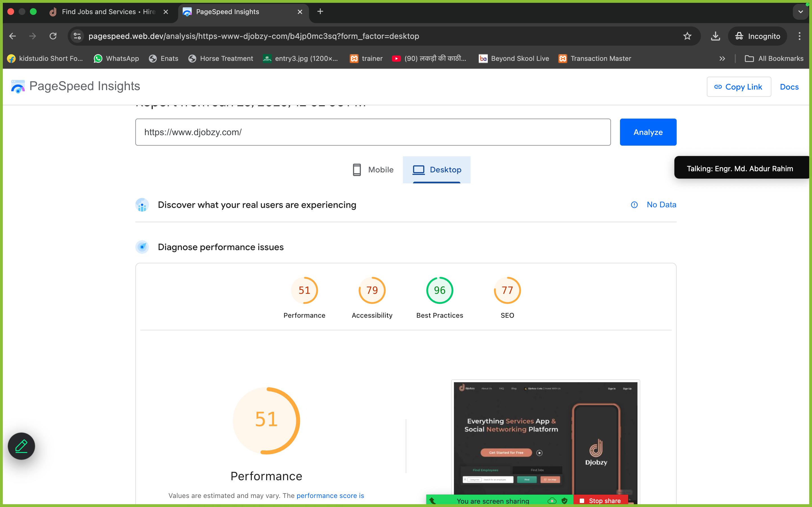Image resolution: width=812 pixels, height=507 pixels.
Task: Switch to the Mobile tab
Action: click(373, 170)
